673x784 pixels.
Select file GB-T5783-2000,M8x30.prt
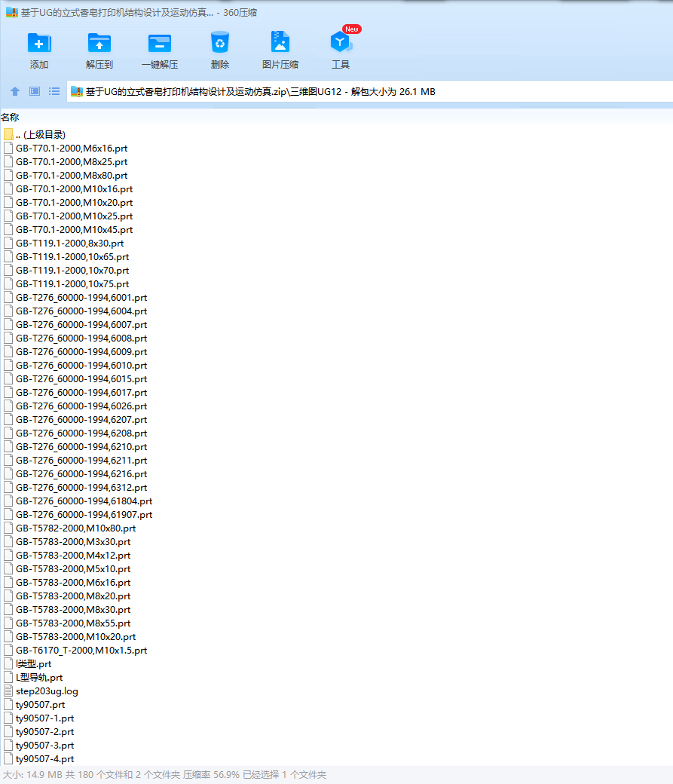(x=73, y=610)
